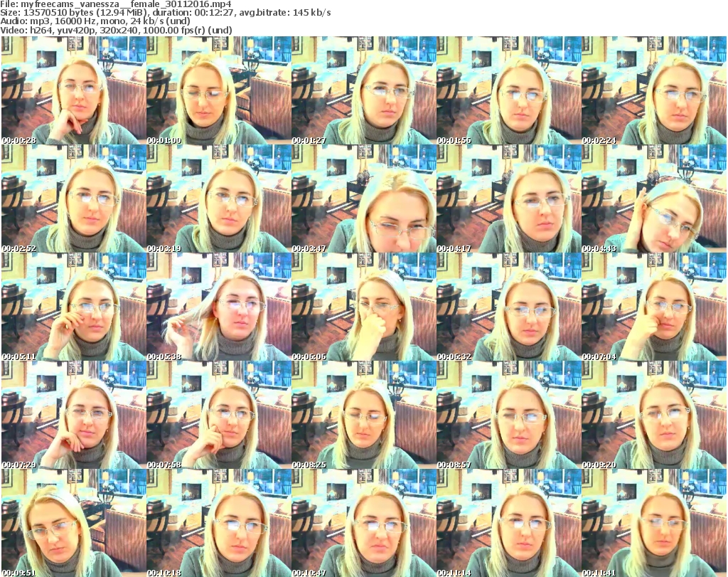Open the thumbnail stamped 00:01:00
This screenshot has height=577, width=728.
click(x=219, y=90)
